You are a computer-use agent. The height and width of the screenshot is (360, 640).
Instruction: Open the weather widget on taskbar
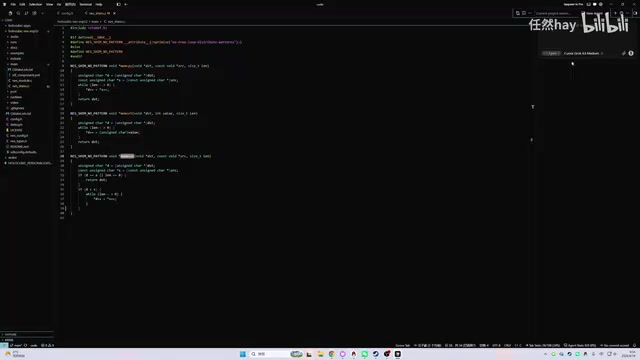[15, 354]
